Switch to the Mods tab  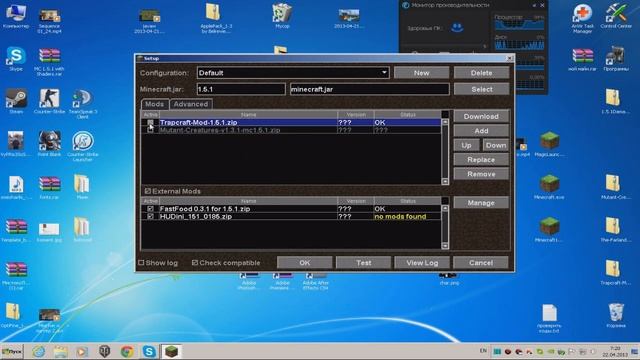[155, 104]
